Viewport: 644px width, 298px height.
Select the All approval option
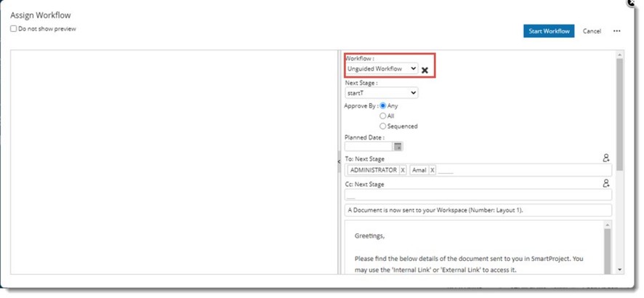(x=383, y=116)
